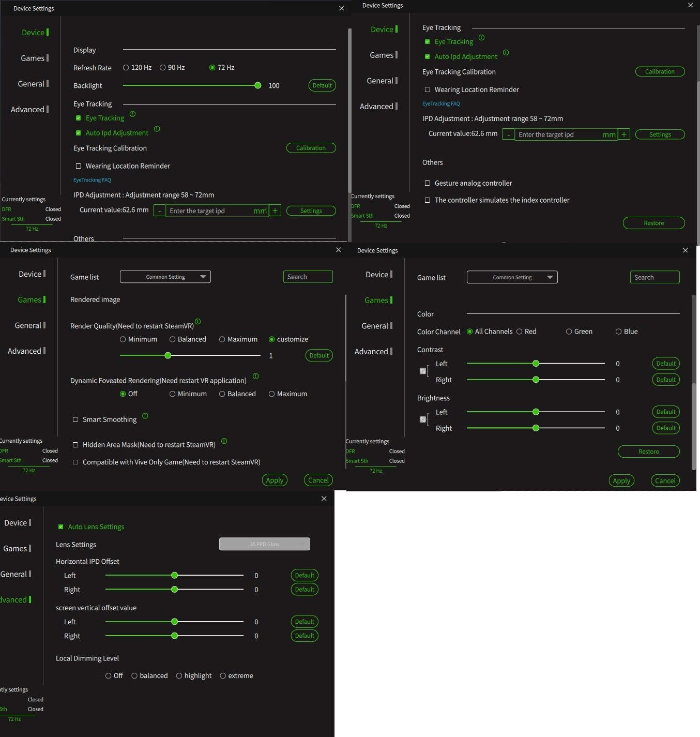Click the minus IPD button in Gesture analog controller window
700x737 pixels.
point(509,134)
